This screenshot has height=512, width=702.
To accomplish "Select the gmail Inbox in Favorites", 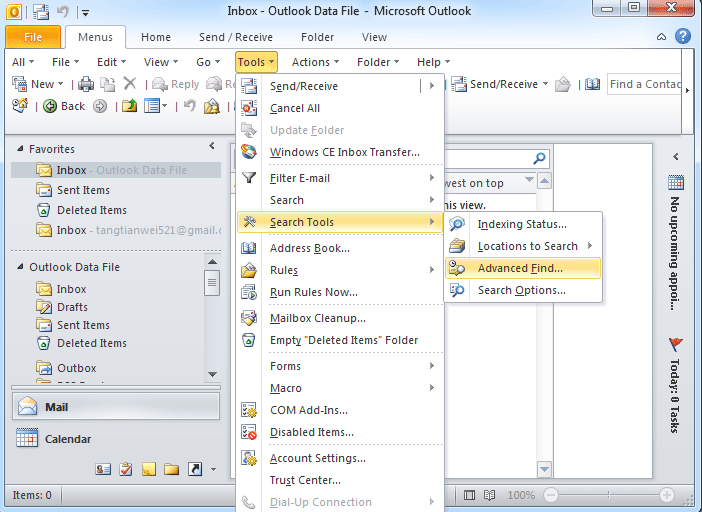I will tap(128, 230).
